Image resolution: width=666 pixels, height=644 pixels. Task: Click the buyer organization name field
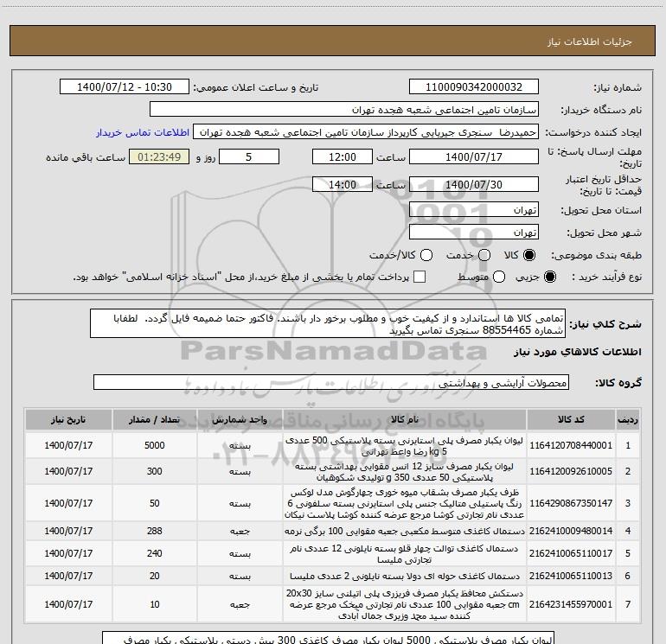[x=344, y=110]
